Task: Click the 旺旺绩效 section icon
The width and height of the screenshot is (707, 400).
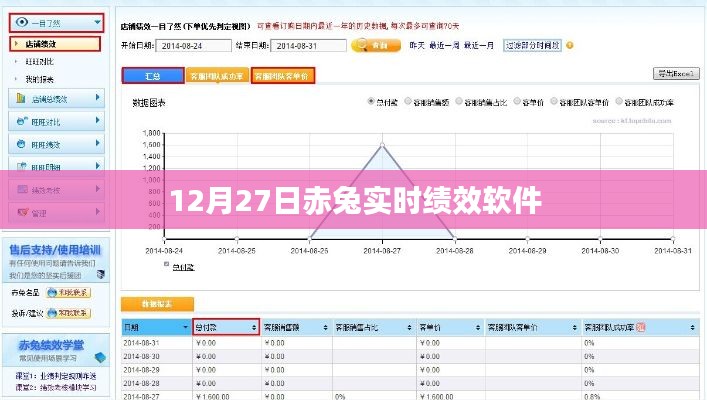Action: [21, 144]
